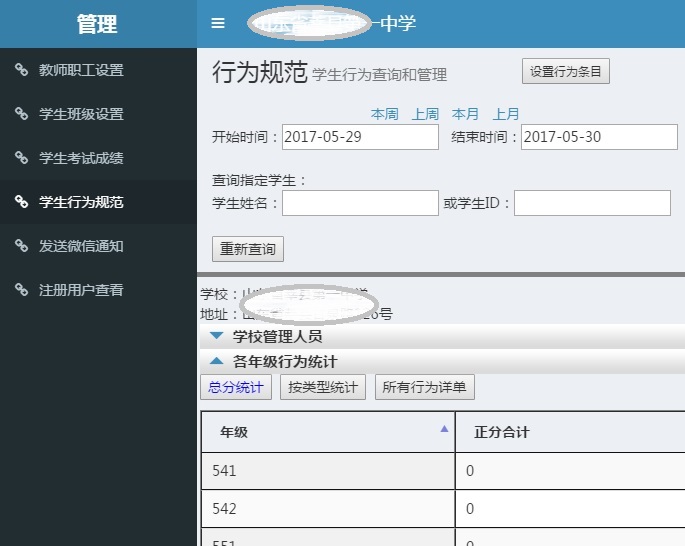Click link icon beside 注册用户查看
Screen dimensions: 685x546
coord(21,290)
